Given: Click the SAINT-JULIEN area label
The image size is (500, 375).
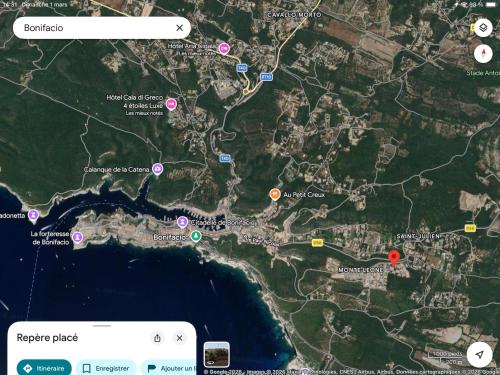Looking at the screenshot, I should pos(418,236).
